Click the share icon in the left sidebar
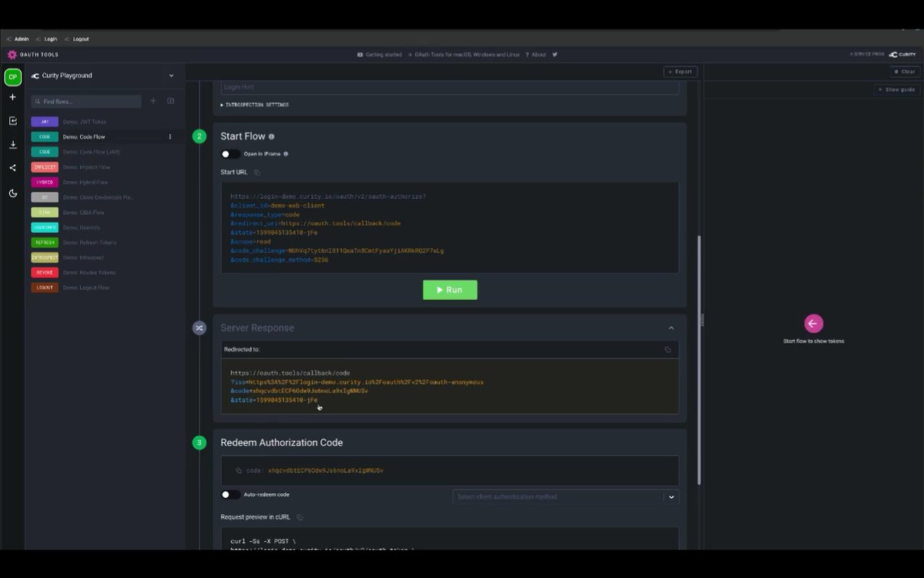This screenshot has width=924, height=578. coord(12,168)
